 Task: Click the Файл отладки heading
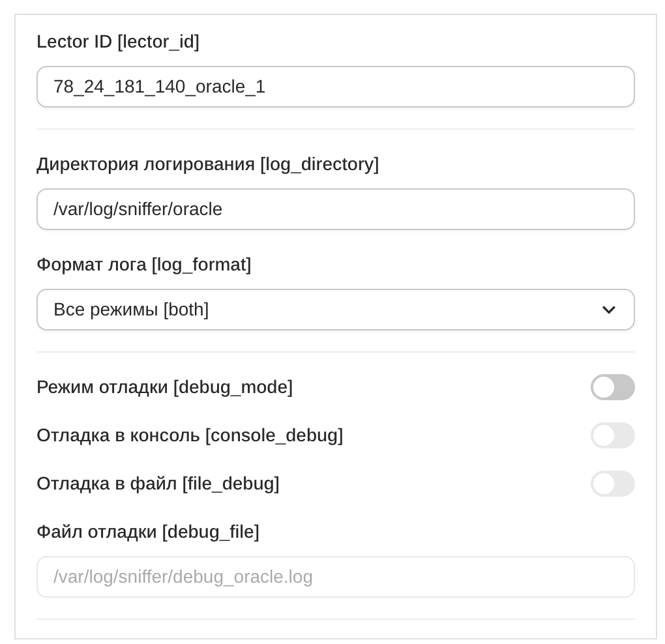tap(148, 532)
